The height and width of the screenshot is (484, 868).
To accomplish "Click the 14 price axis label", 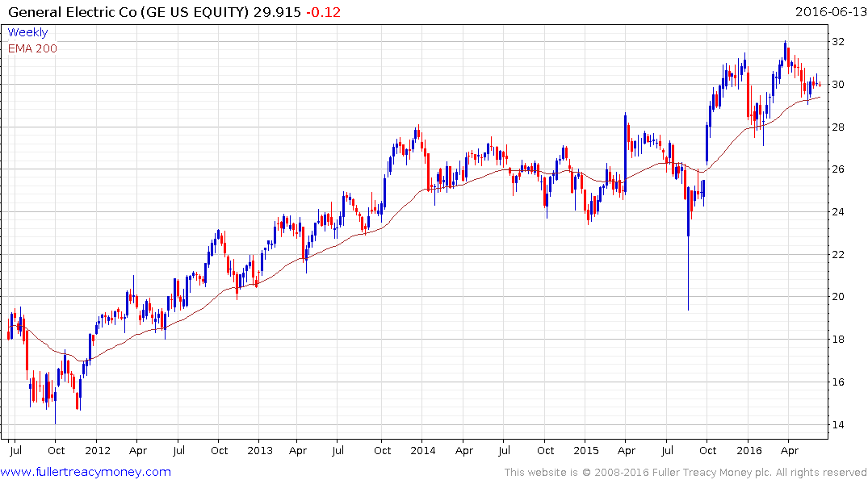I will pos(837,425).
